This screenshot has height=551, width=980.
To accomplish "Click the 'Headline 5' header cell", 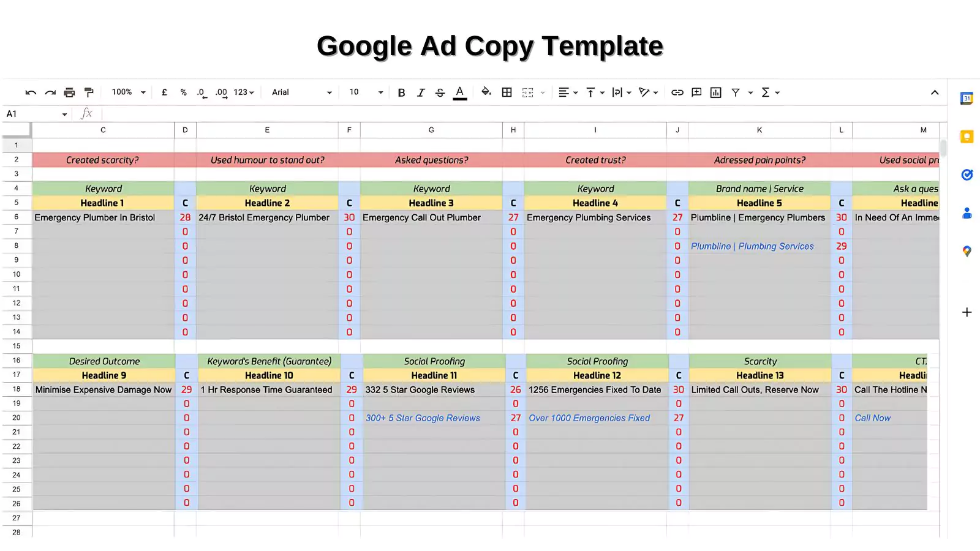I will pyautogui.click(x=759, y=203).
